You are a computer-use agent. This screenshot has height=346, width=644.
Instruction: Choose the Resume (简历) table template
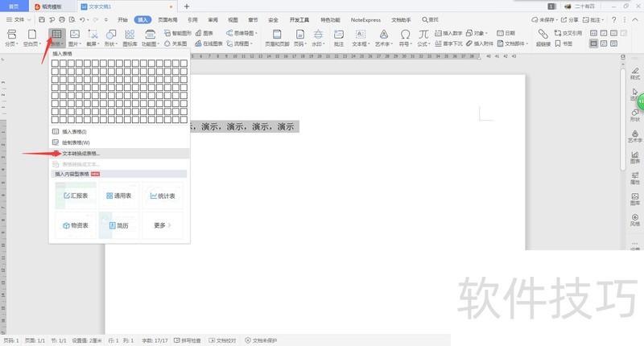[119, 225]
